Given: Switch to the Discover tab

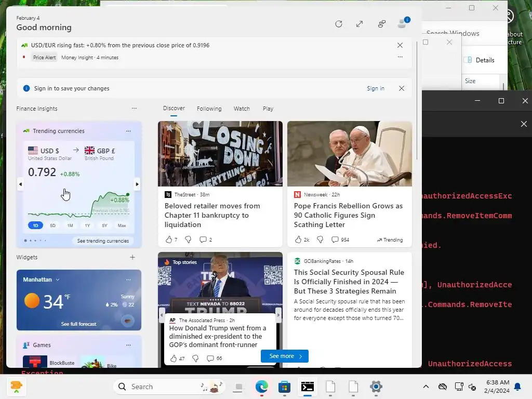Looking at the screenshot, I should click(x=174, y=108).
